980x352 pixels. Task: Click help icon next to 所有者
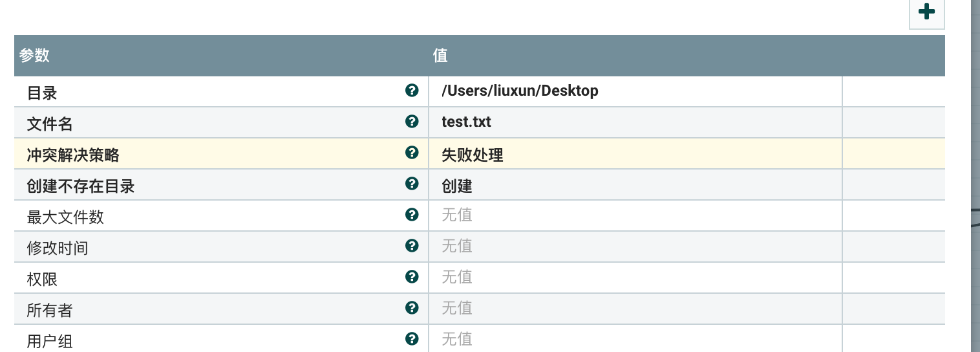(412, 308)
